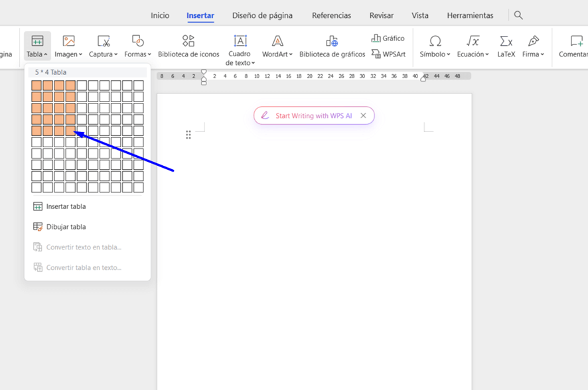Click the WPS AI pen icon
The image size is (588, 390).
[x=265, y=115]
